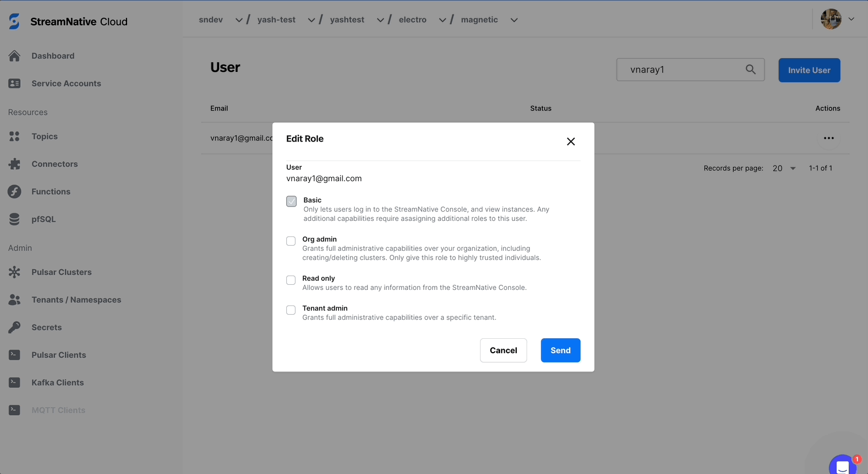Viewport: 868px width, 474px height.
Task: Click the Cancel button in dialog
Action: [x=503, y=350]
